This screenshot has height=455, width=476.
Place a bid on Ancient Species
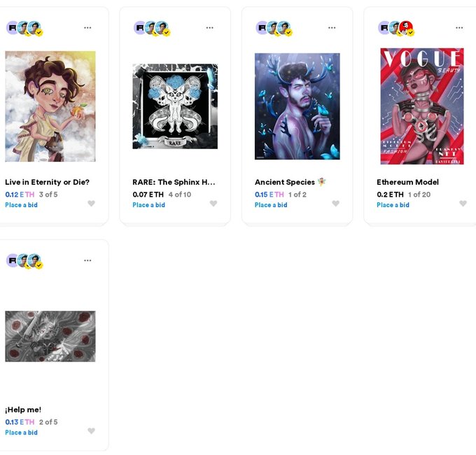coord(271,205)
